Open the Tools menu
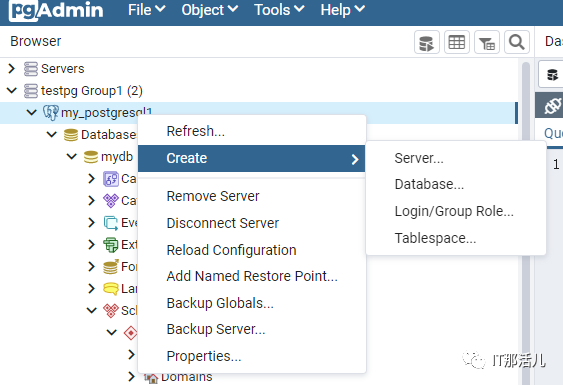Viewport: 563px width, 385px height. pyautogui.click(x=279, y=10)
